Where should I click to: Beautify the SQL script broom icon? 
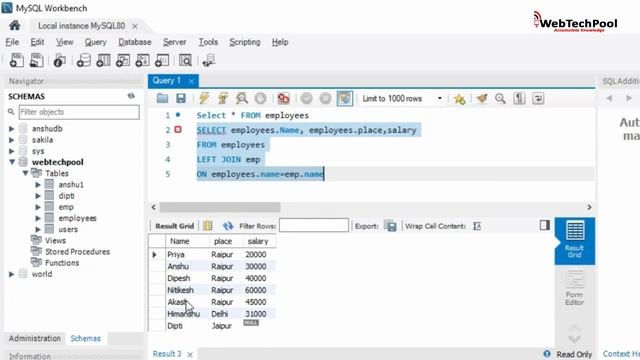[482, 98]
